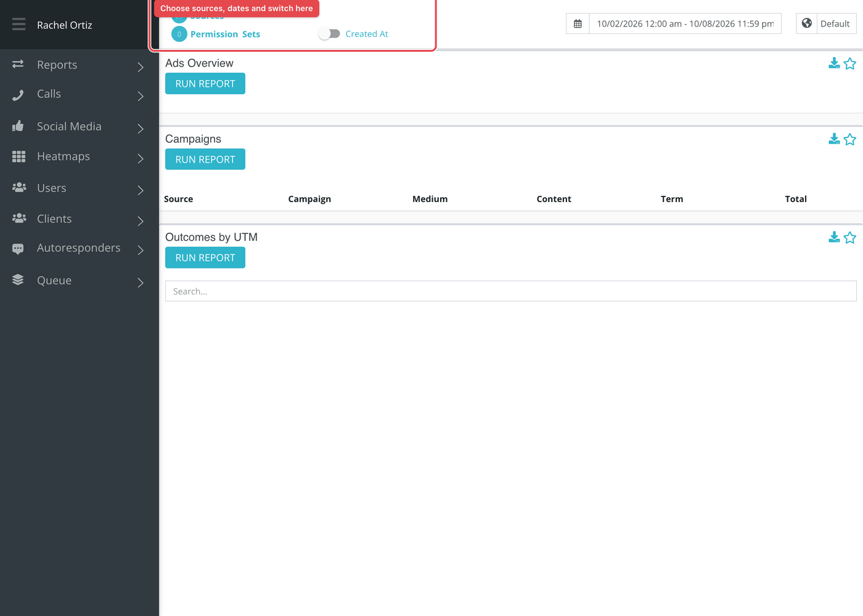
Task: Click the Heatmaps grid icon
Action: tap(18, 156)
